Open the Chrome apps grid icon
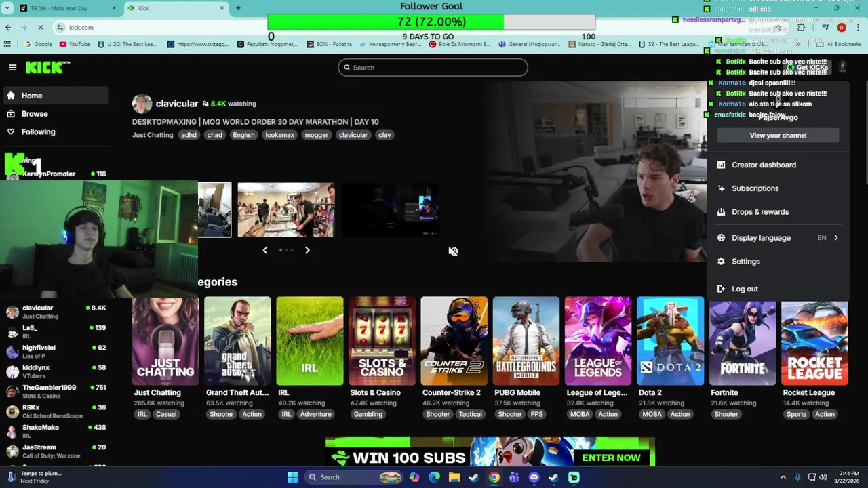This screenshot has height=488, width=868. point(7,44)
